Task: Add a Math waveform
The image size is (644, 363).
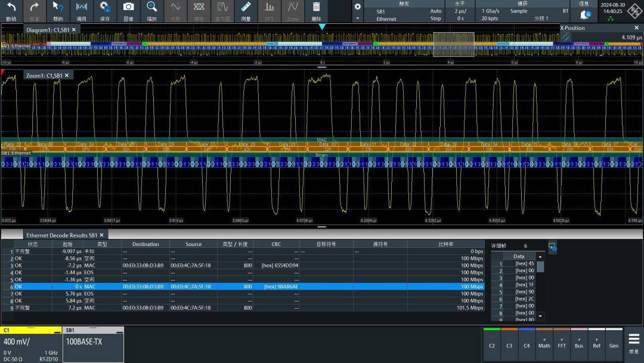Action: tap(544, 344)
